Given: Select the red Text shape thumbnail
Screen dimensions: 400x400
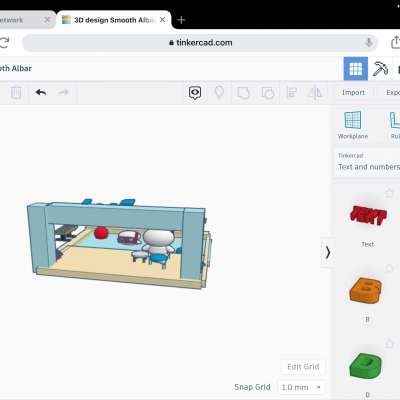Looking at the screenshot, I should tap(368, 215).
